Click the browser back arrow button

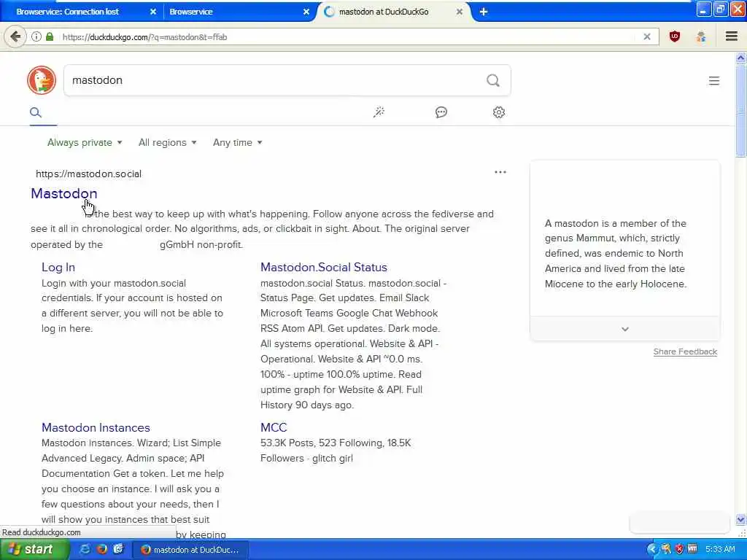point(15,36)
